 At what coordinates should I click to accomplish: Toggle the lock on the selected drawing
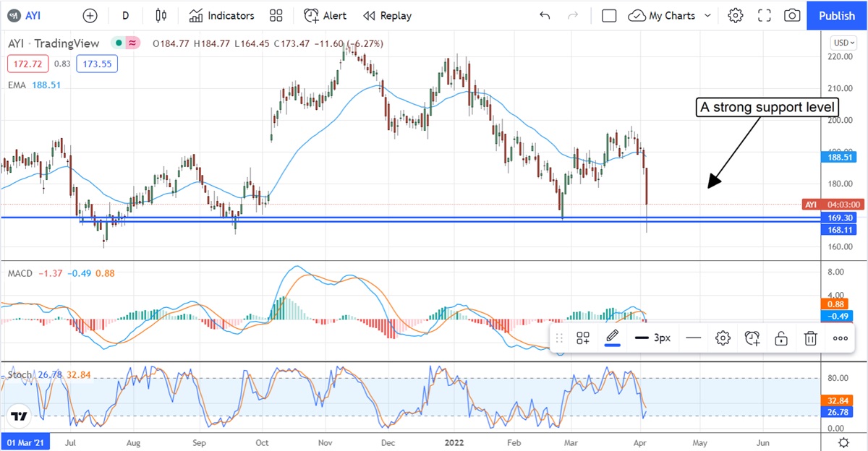pyautogui.click(x=781, y=338)
